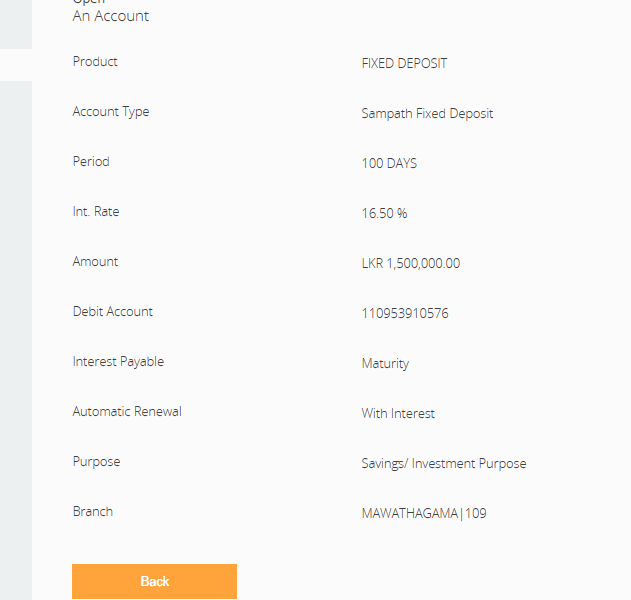The image size is (631, 600).
Task: Select the 'With Interest' renewal value
Action: 398,413
